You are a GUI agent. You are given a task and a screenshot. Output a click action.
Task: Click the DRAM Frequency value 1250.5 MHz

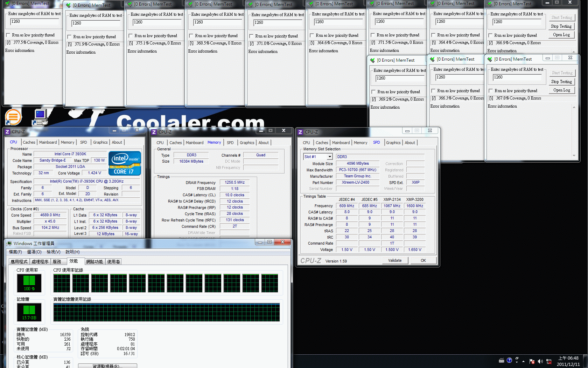(x=234, y=183)
